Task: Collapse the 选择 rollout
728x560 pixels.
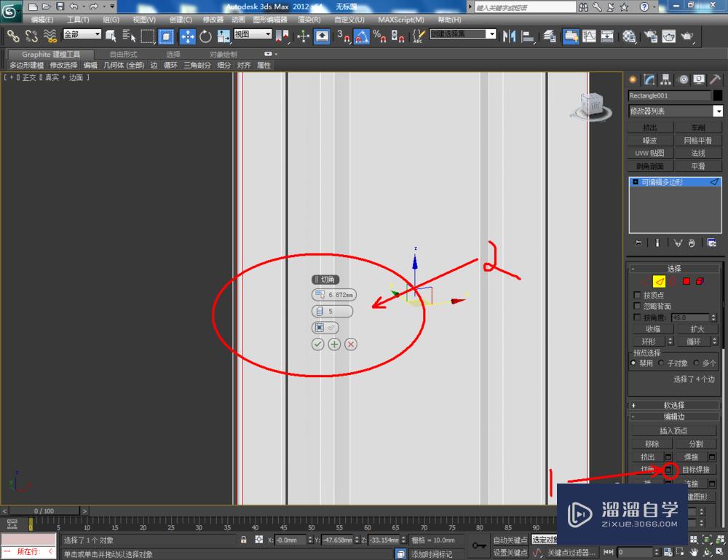Action: (x=673, y=269)
